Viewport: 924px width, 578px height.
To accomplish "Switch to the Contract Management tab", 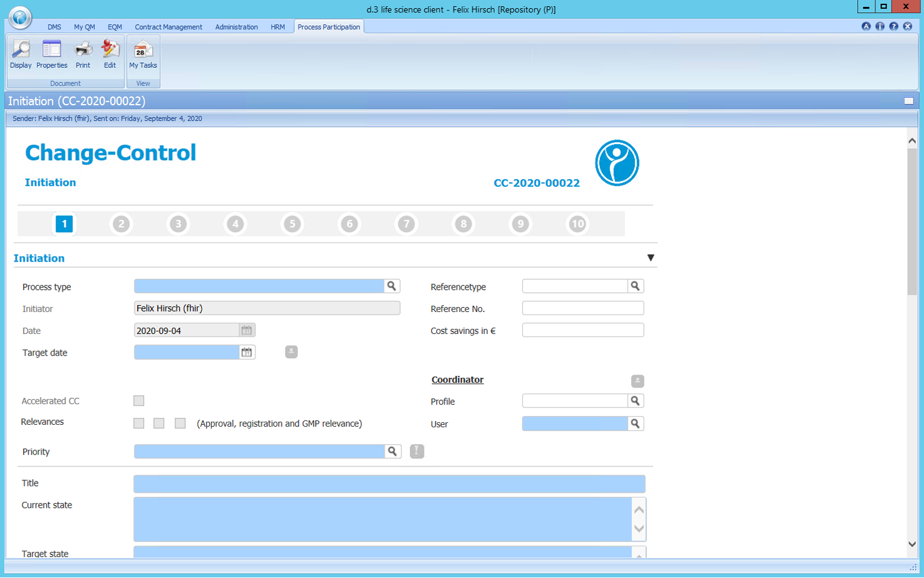I will pos(168,26).
